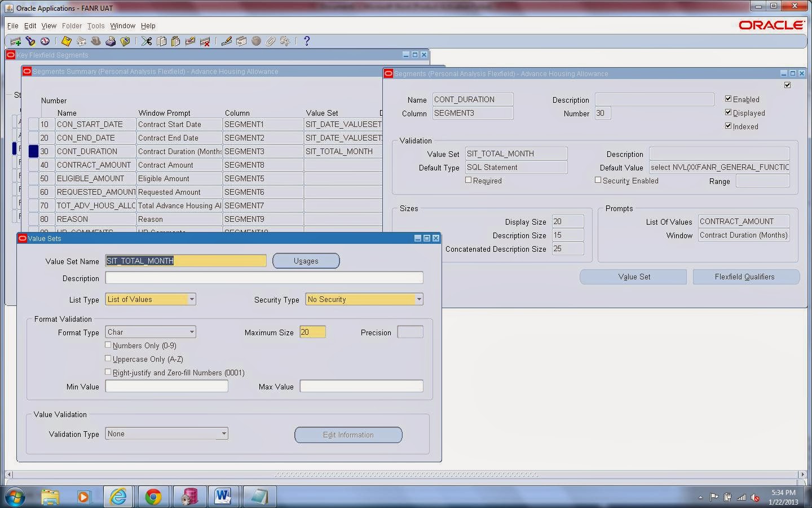Open the List Type dropdown

click(192, 299)
